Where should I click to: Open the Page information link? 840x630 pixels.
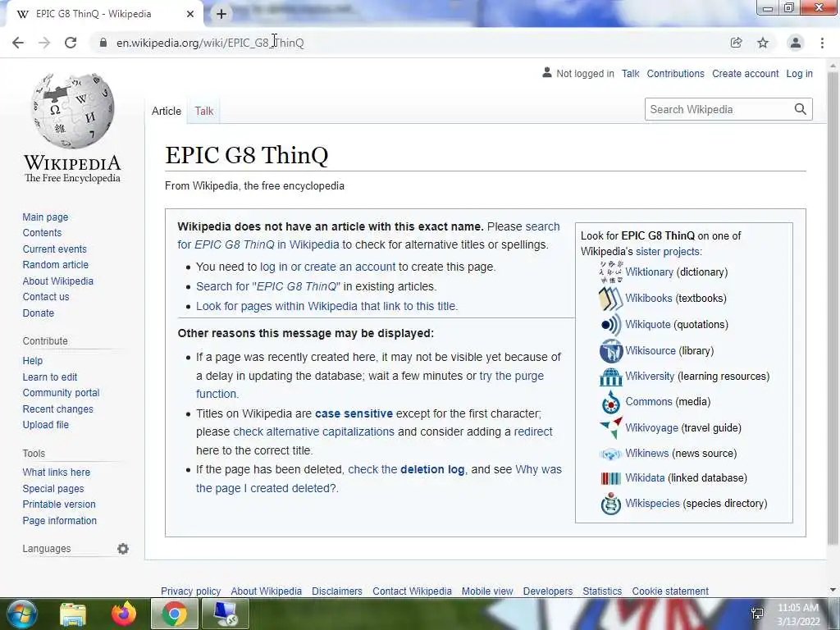click(x=59, y=521)
